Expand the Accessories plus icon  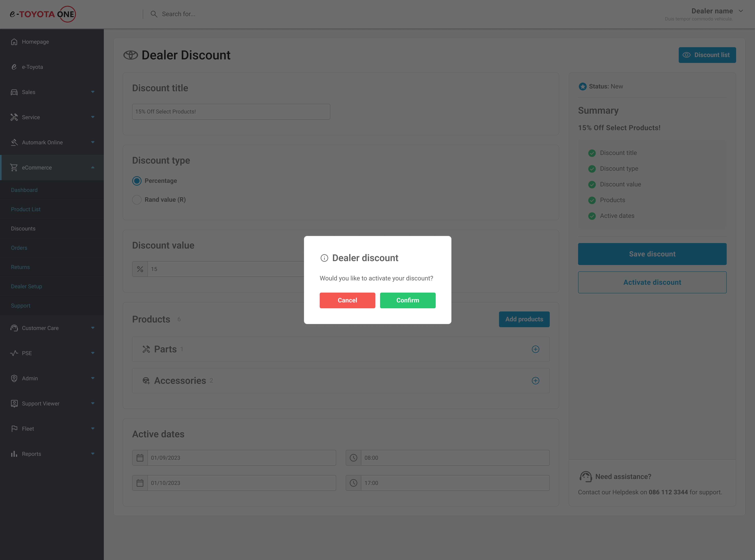coord(535,381)
